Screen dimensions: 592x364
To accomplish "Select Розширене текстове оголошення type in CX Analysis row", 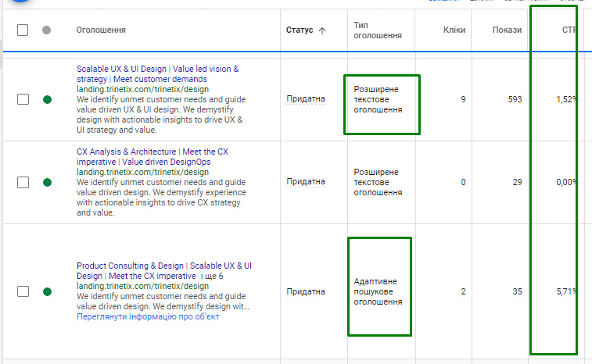I will coord(378,182).
